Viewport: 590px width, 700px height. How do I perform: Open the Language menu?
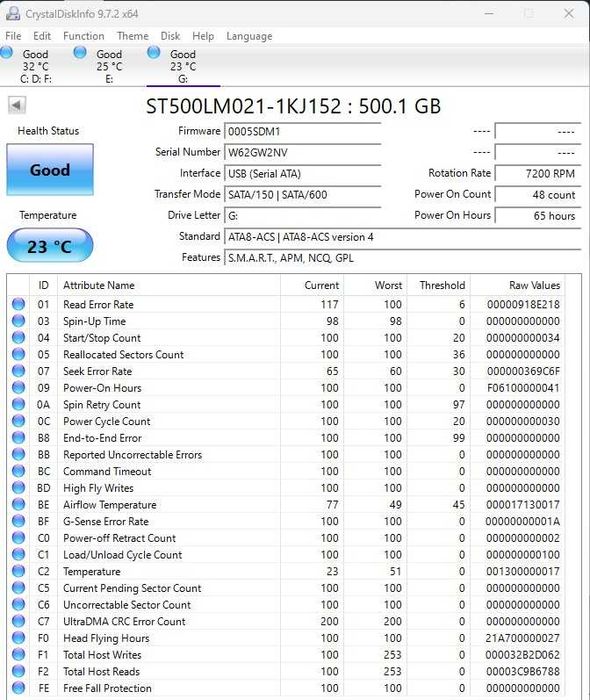[249, 36]
